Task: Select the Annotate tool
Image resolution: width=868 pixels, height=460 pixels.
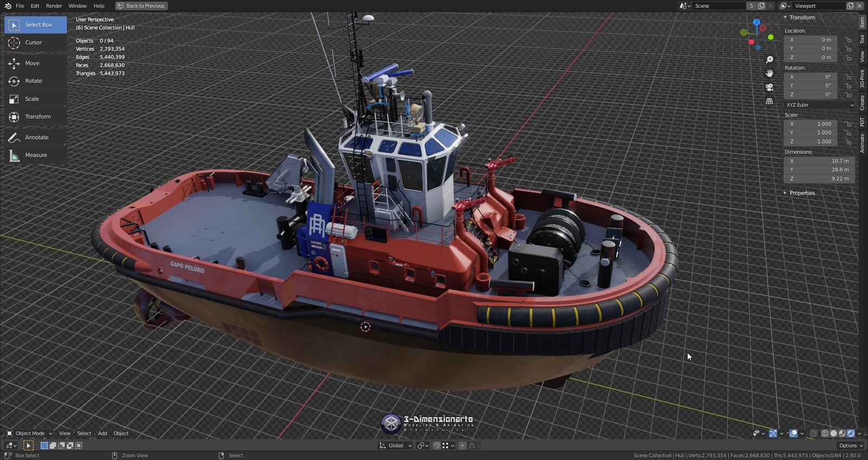Action: (x=36, y=137)
